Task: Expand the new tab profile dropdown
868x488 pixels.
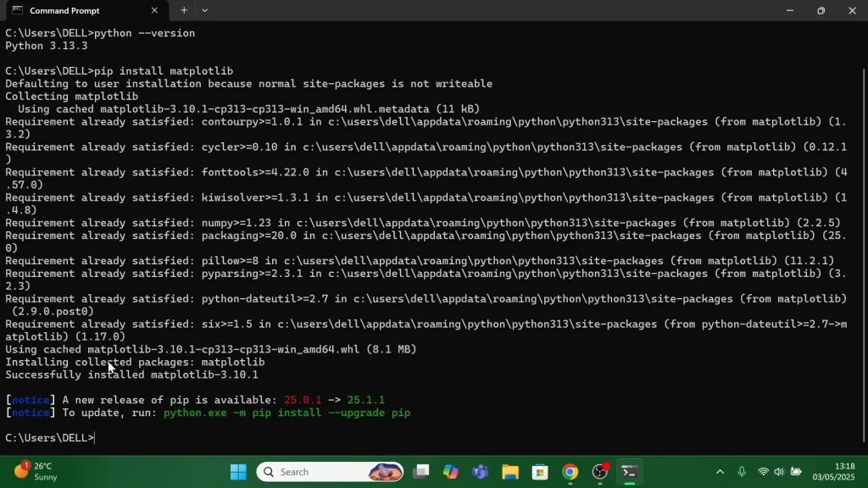Action: pyautogui.click(x=205, y=10)
